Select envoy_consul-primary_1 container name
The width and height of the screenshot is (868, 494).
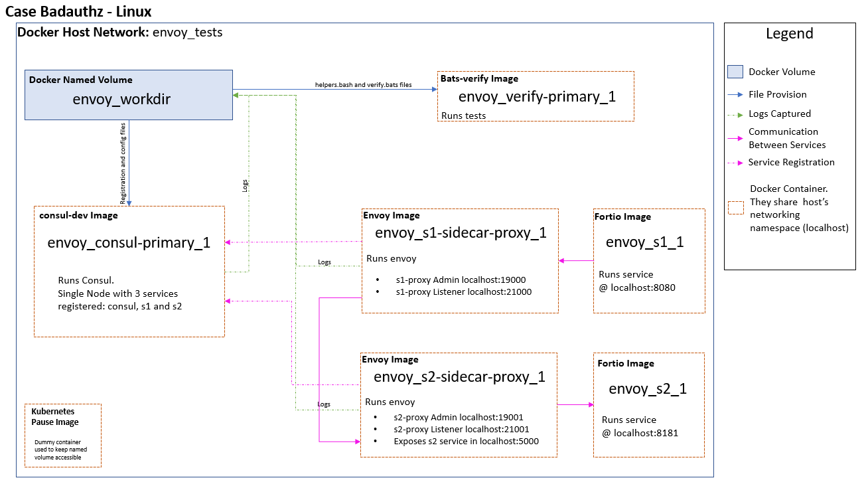pos(129,243)
